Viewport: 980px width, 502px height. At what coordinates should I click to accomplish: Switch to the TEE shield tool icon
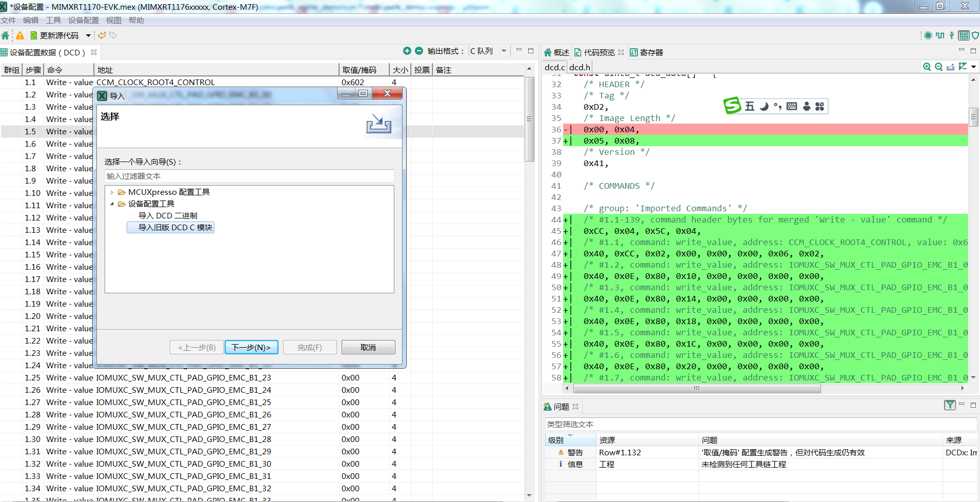click(x=975, y=35)
